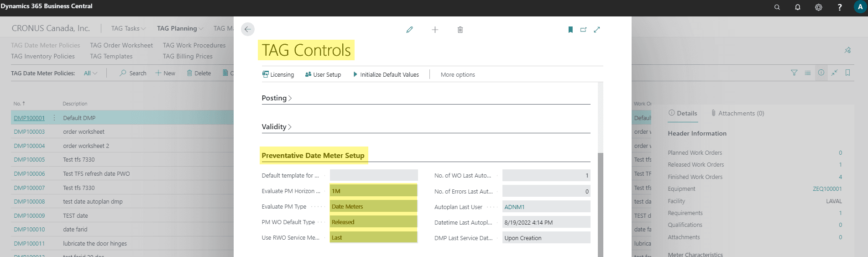Click the plus new record icon
This screenshot has width=868, height=257.
(x=435, y=30)
